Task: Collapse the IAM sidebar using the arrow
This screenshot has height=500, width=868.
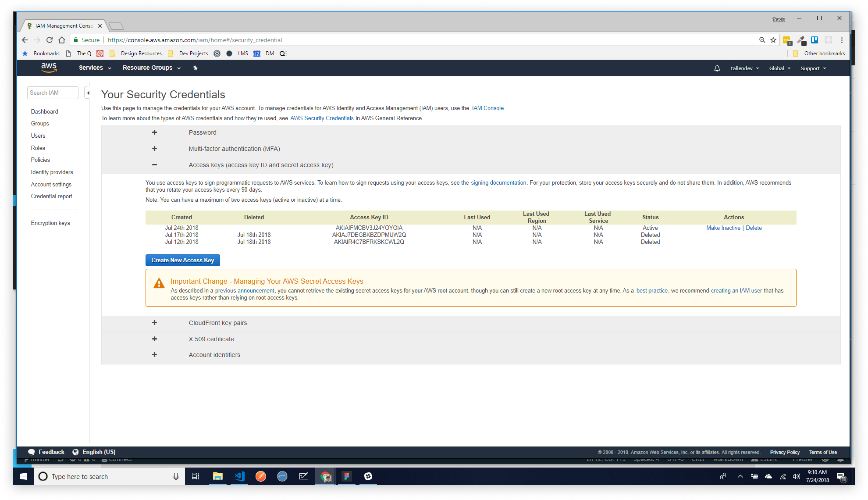Action: (88, 93)
